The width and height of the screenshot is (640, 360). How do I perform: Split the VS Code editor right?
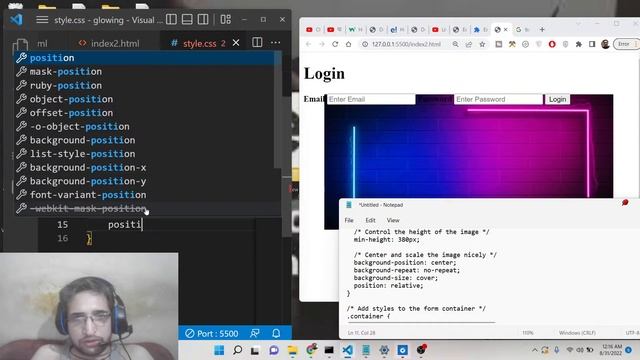(x=257, y=42)
